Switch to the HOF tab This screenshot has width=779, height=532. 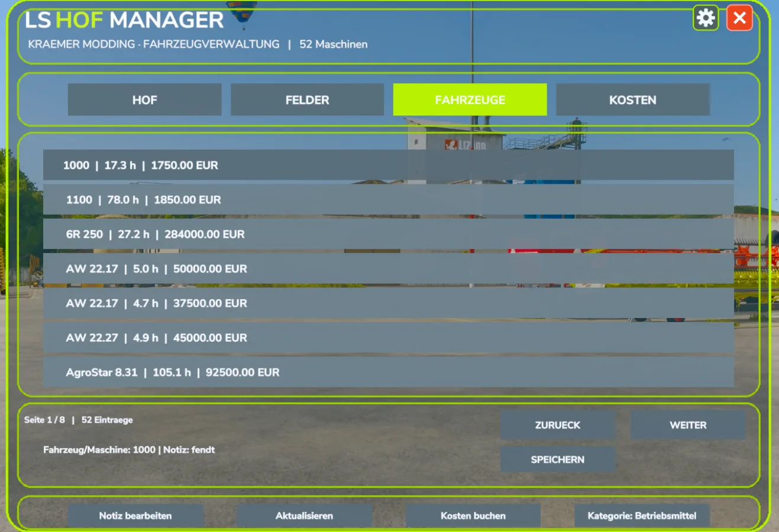[x=145, y=100]
